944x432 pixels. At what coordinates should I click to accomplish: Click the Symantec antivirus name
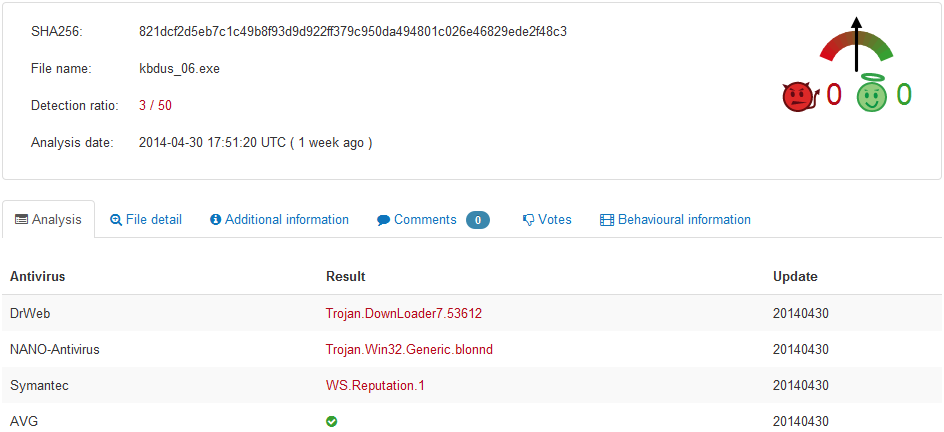[39, 386]
